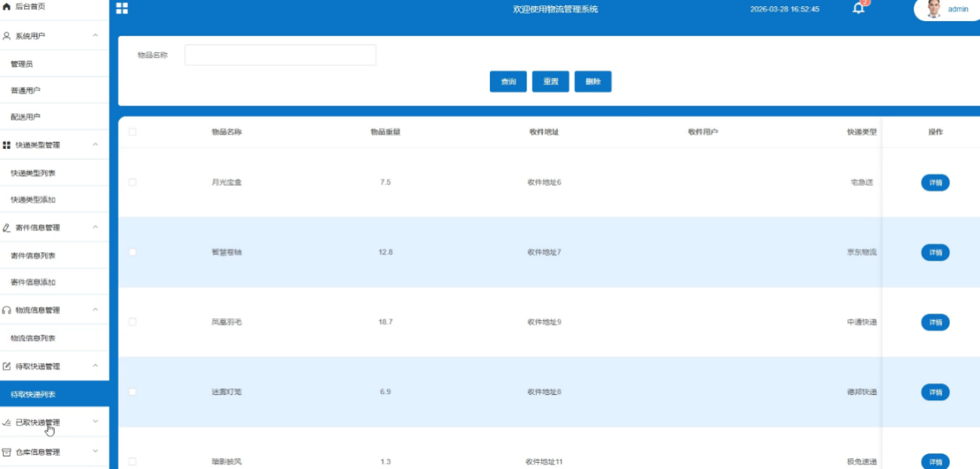Click the 京东物流 courier type cell

(862, 252)
